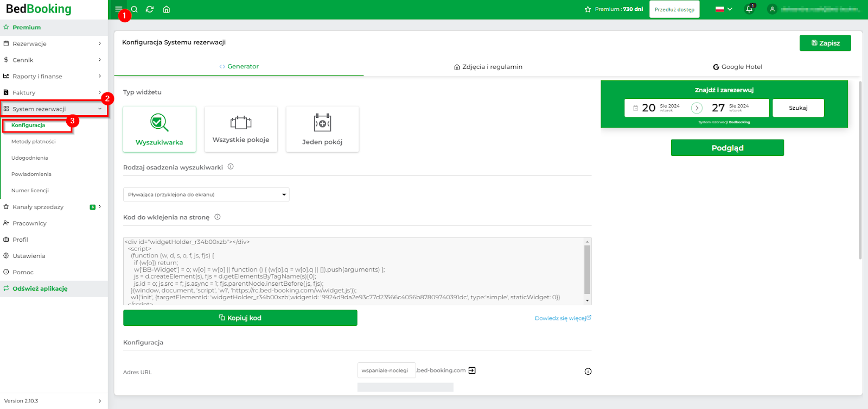This screenshot has width=868, height=409.
Task: Open Pomoc in the sidebar
Action: pyautogui.click(x=54, y=272)
